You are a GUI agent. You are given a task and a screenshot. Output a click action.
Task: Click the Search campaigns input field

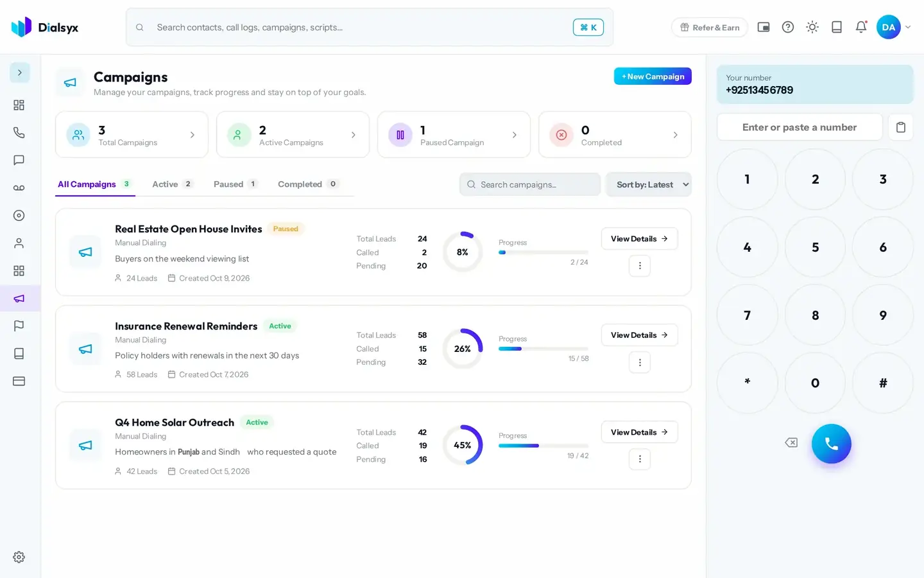pos(530,184)
